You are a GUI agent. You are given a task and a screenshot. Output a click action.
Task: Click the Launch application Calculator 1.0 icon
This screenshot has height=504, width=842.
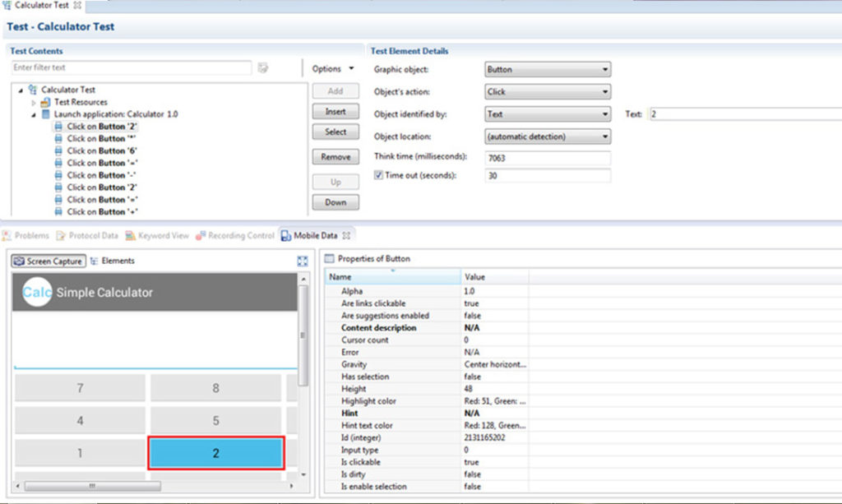click(x=46, y=114)
